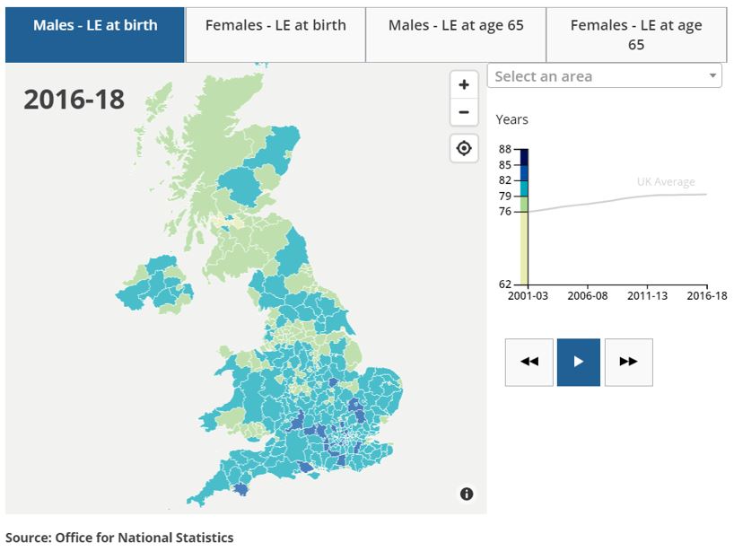Select Females - LE at age 65 tab
This screenshot has width=734, height=560.
636,35
